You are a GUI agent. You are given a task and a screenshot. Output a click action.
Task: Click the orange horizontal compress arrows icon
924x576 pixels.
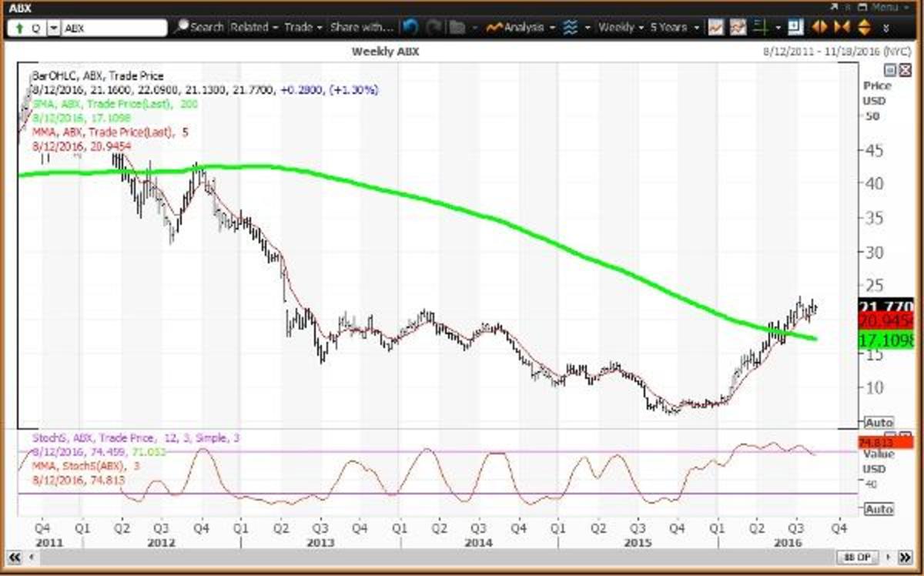coord(841,27)
